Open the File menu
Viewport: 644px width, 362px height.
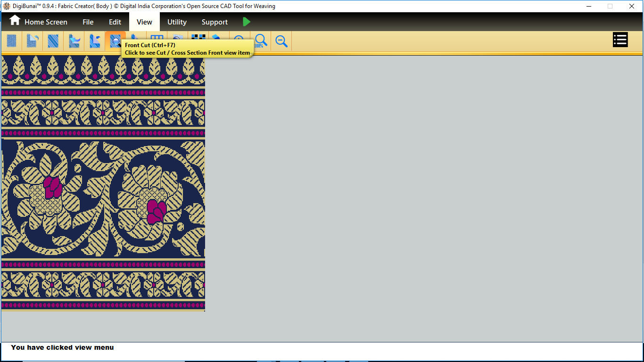88,22
